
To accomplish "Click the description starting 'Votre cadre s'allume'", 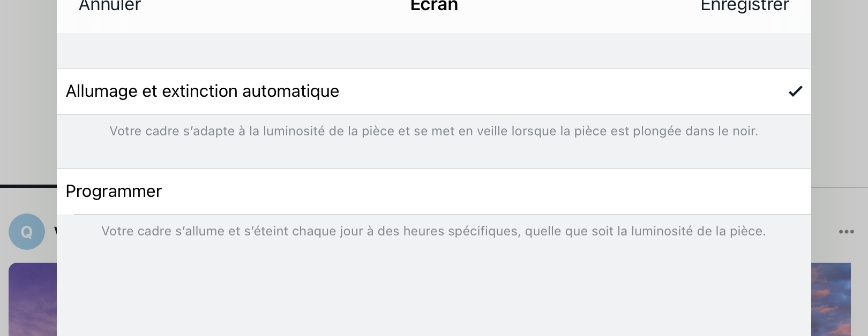I will 434,231.
